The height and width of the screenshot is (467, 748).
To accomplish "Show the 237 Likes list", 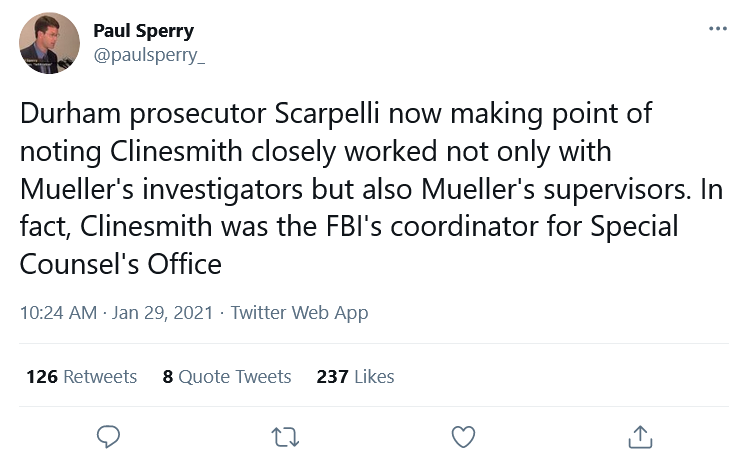I will coord(355,376).
